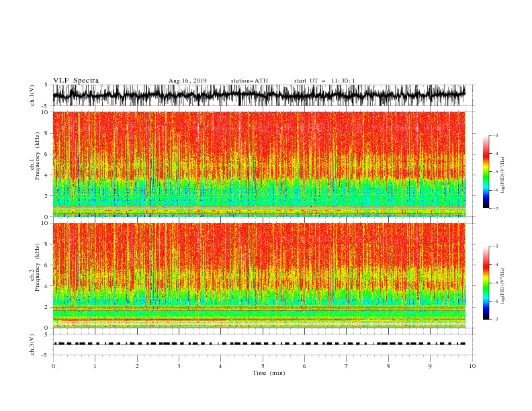Screen dimensions: 532x411
Task: Select the log(PSD) label beside ch.2 colorbar
Action: (503, 286)
